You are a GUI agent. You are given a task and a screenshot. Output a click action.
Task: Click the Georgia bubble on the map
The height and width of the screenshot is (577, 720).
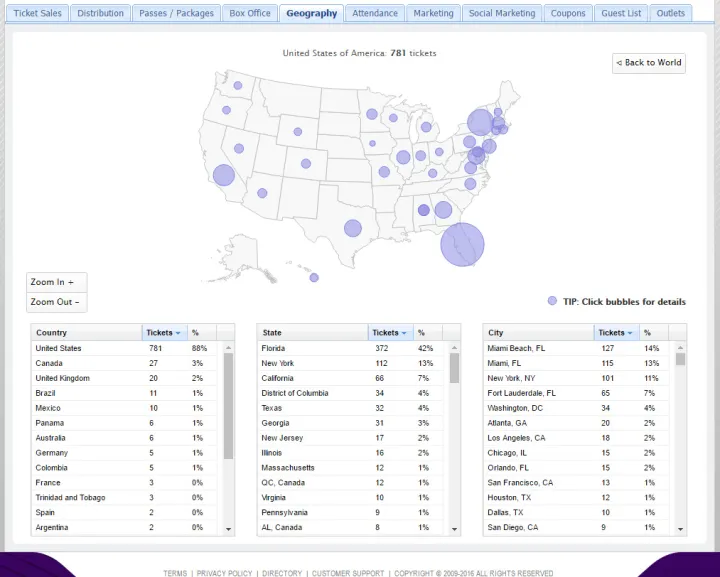(x=443, y=210)
